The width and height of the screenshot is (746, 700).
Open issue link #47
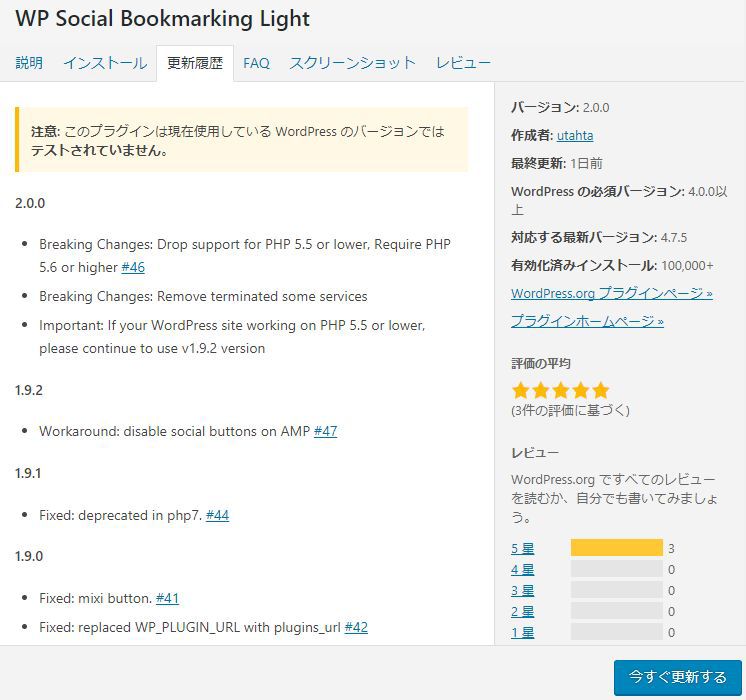pos(325,431)
